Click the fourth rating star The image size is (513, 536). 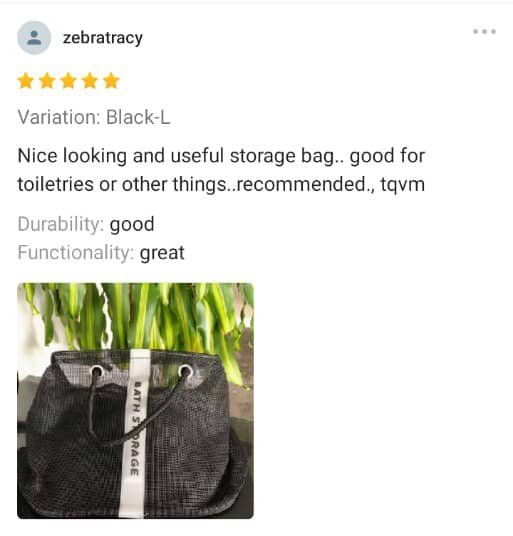pos(90,81)
